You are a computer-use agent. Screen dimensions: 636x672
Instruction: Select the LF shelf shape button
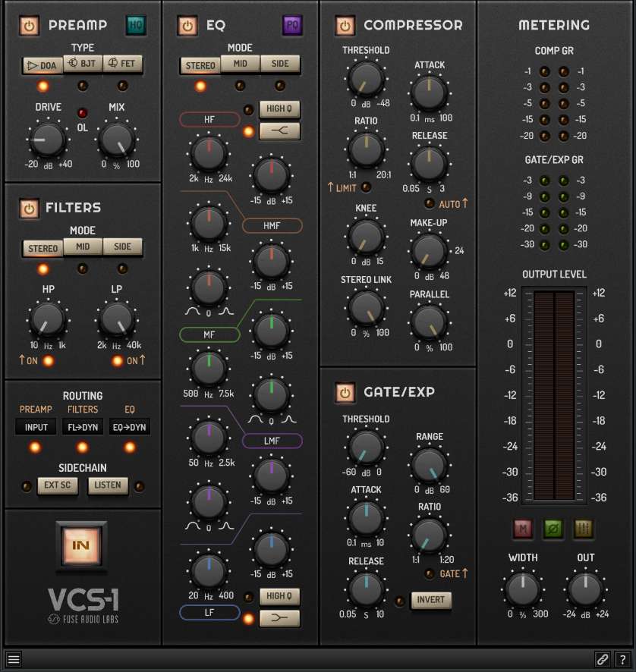pos(279,618)
